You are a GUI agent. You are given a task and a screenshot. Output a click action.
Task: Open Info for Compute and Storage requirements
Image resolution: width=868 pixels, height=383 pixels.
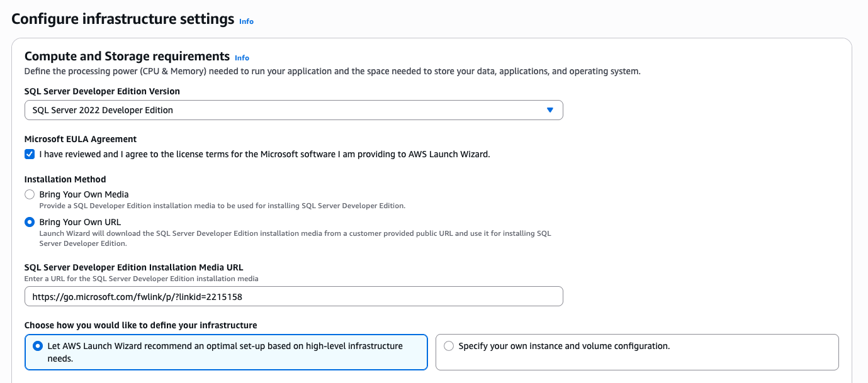242,57
